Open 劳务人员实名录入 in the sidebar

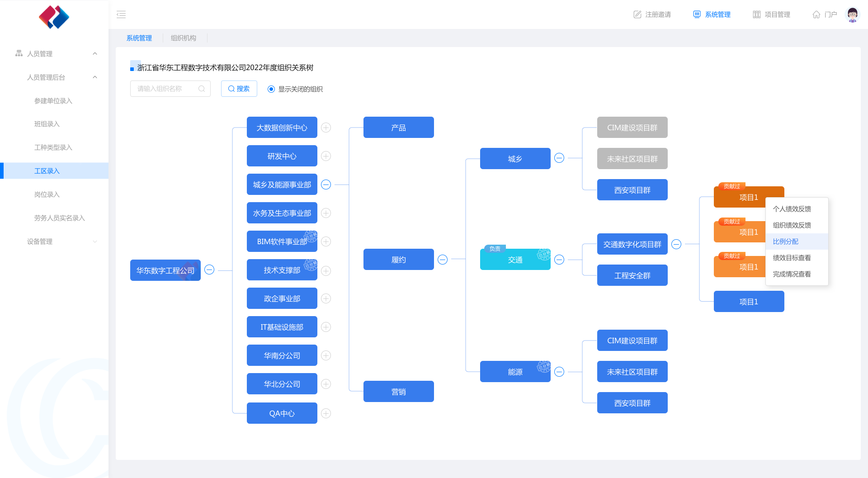(x=60, y=218)
